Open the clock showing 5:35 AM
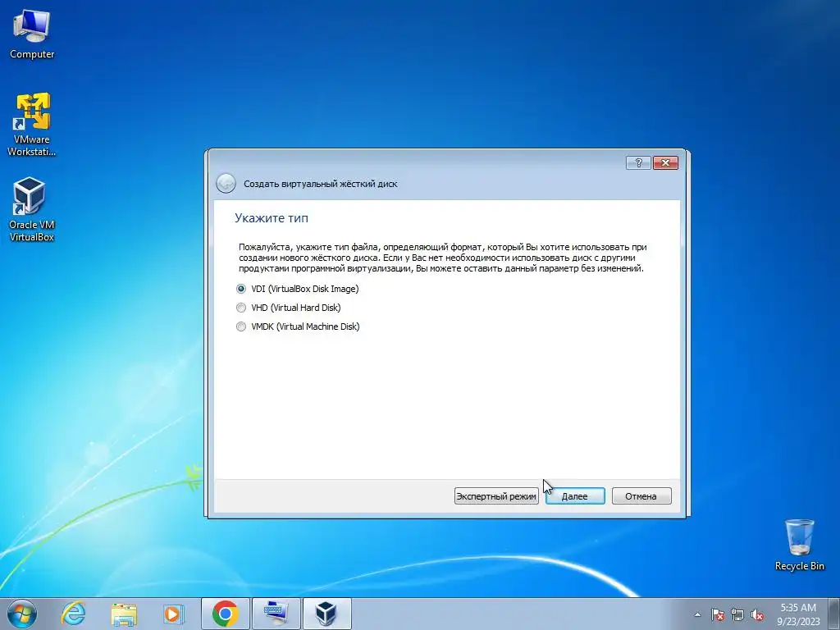The image size is (840, 630). coord(798,614)
